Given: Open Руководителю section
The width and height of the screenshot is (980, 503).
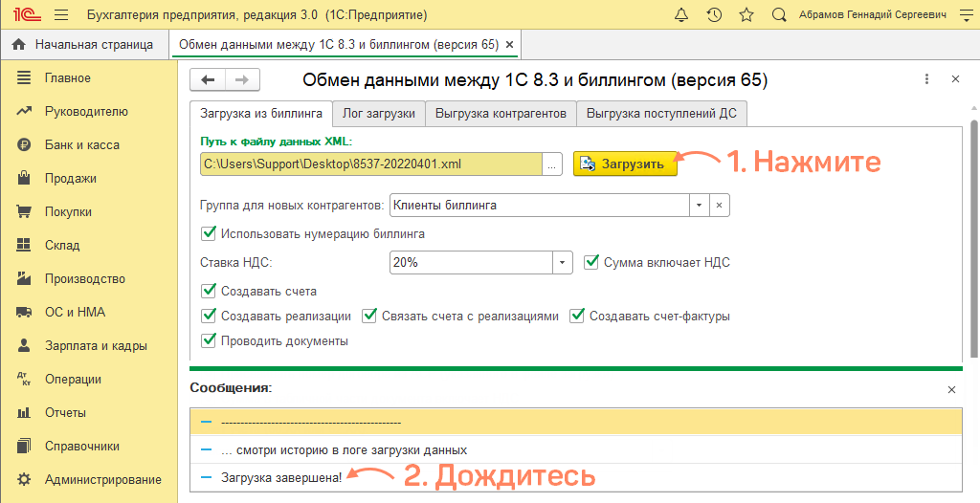Looking at the screenshot, I should 86,112.
